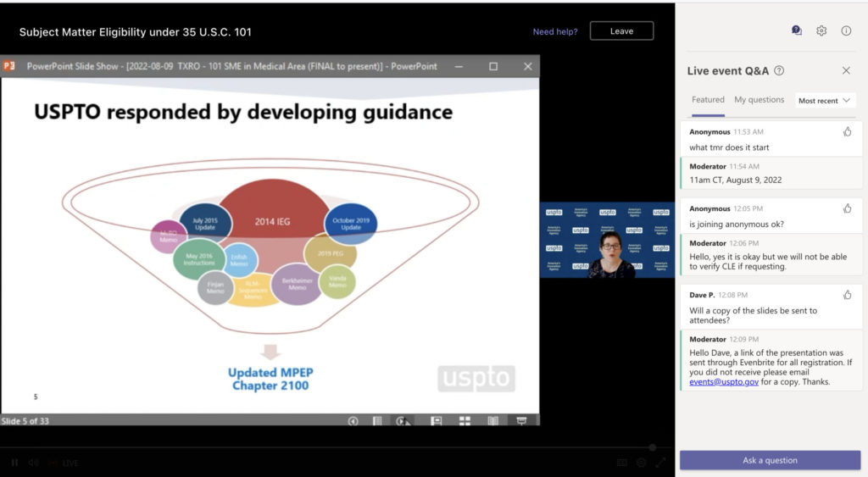Expand the Most recent sort dropdown
The width and height of the screenshot is (868, 477).
coord(825,101)
